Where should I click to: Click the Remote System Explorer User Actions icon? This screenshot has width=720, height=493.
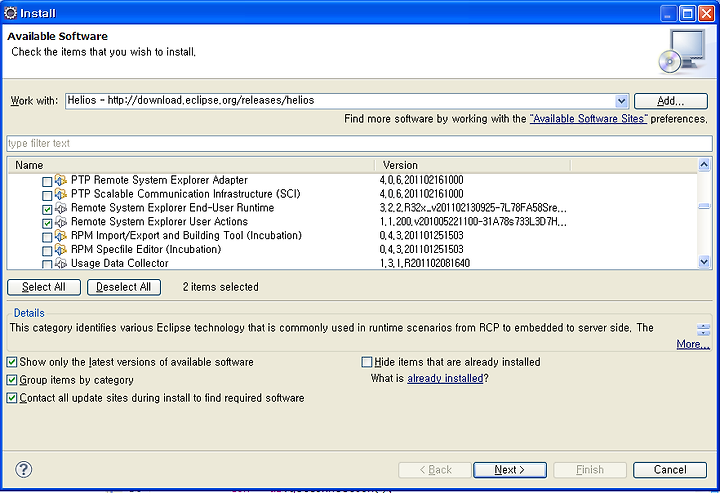point(61,222)
